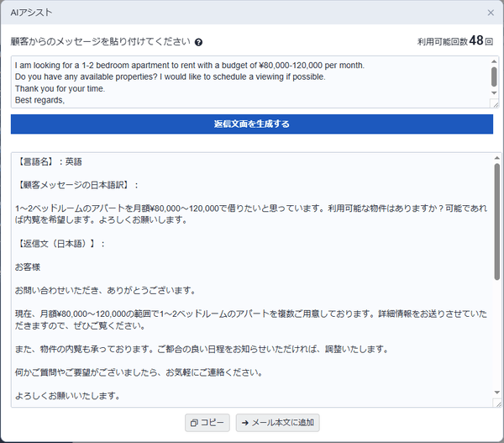
Task: Click the 顧客からのメッセージを貼り付けてください label
Action: pyautogui.click(x=99, y=42)
